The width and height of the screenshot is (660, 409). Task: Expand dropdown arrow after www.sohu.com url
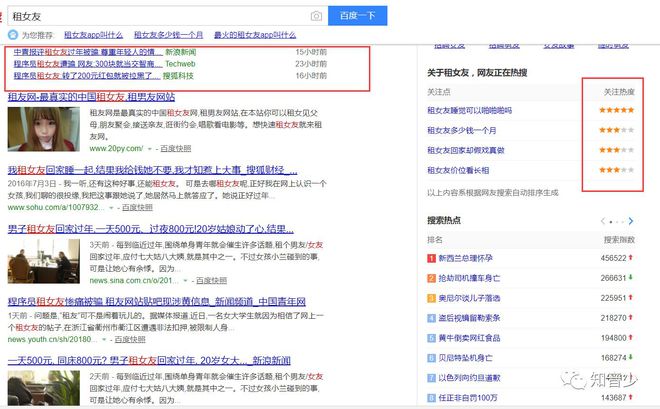(x=111, y=207)
